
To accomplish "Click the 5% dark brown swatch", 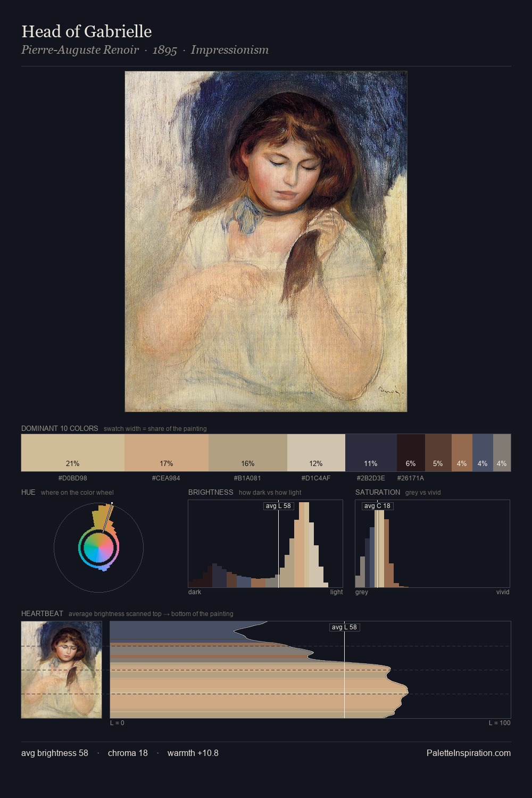I will pos(438,453).
